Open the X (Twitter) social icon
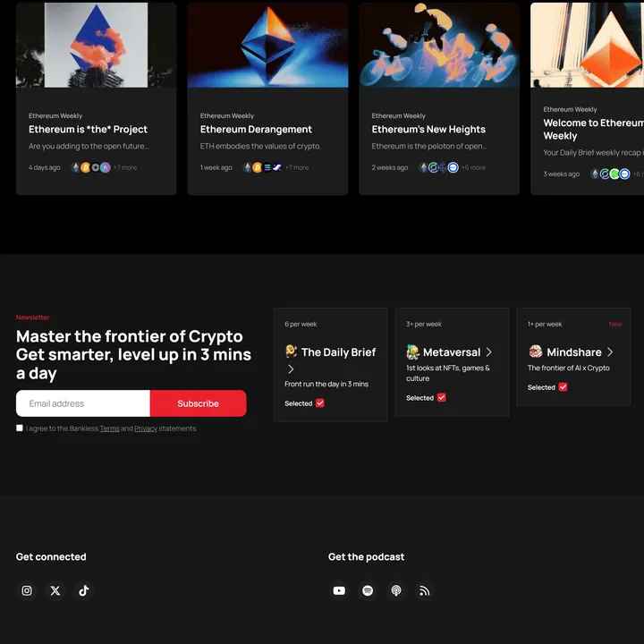Viewport: 644px width, 644px height. 55,590
